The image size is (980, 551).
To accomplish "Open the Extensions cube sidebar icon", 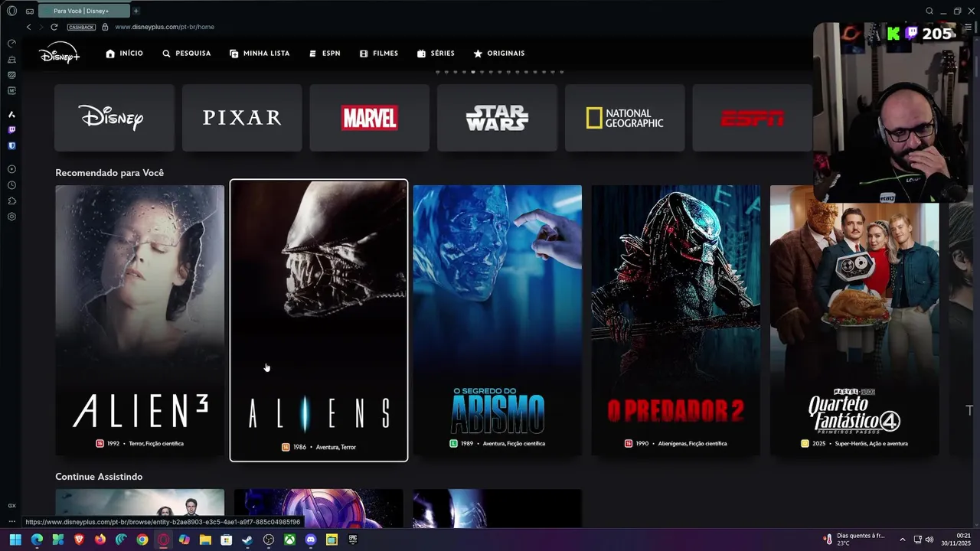I will [11, 201].
